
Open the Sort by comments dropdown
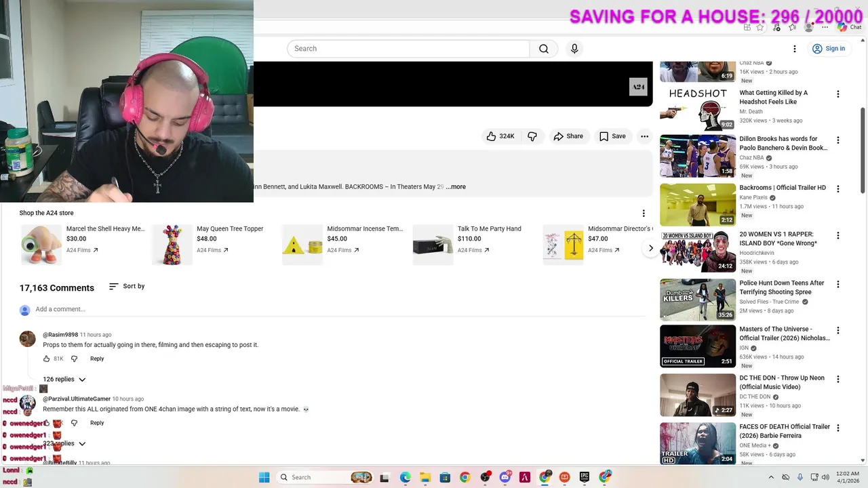tap(127, 287)
